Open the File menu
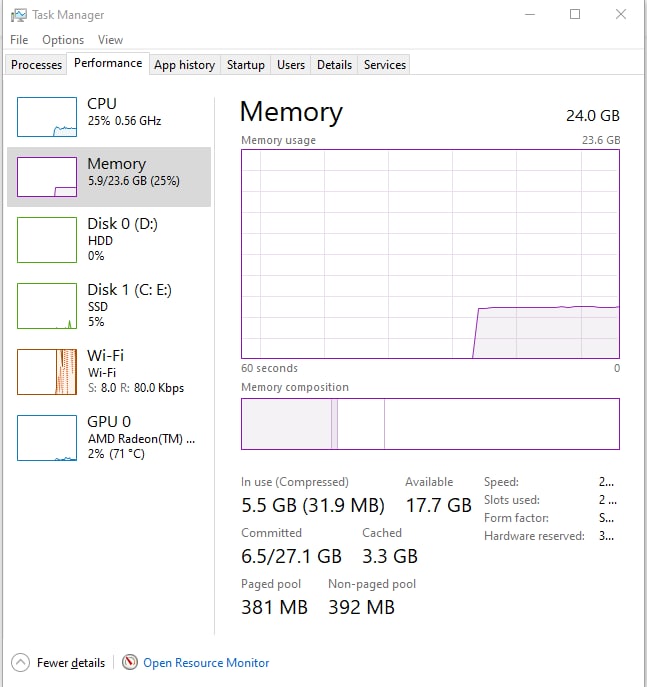 coord(19,40)
